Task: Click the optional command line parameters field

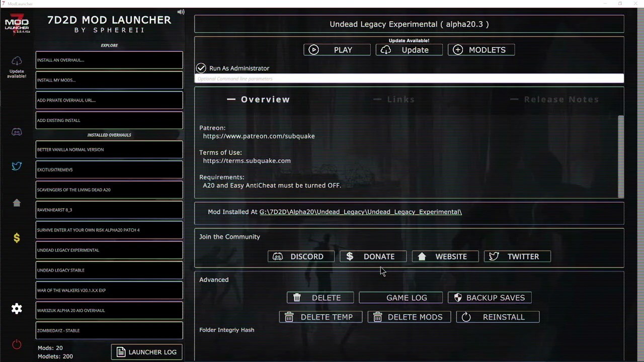Action: tap(409, 78)
